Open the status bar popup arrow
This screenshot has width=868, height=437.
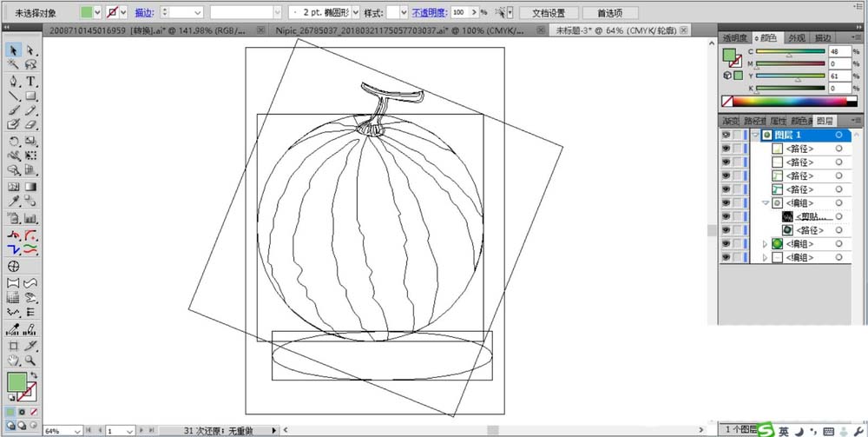tap(274, 430)
